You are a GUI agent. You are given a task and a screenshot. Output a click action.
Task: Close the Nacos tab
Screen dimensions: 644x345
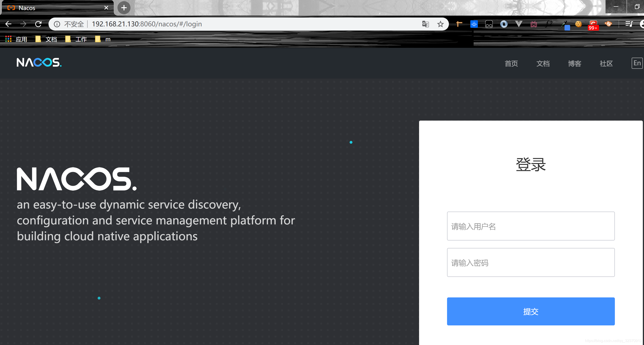(x=106, y=8)
